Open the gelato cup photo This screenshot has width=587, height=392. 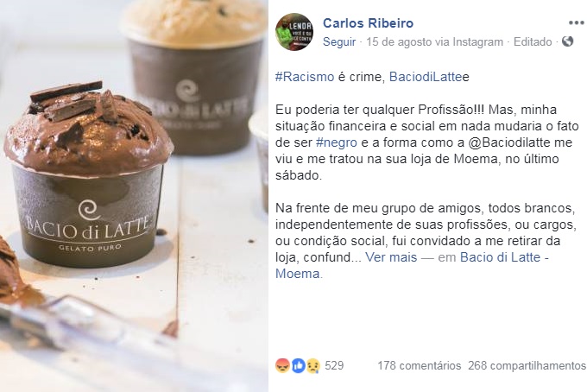pos(134,196)
